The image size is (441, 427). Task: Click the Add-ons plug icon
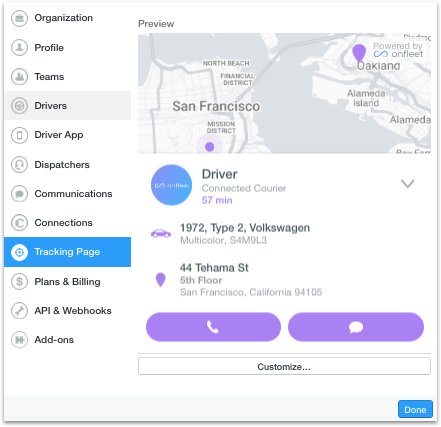pos(19,340)
